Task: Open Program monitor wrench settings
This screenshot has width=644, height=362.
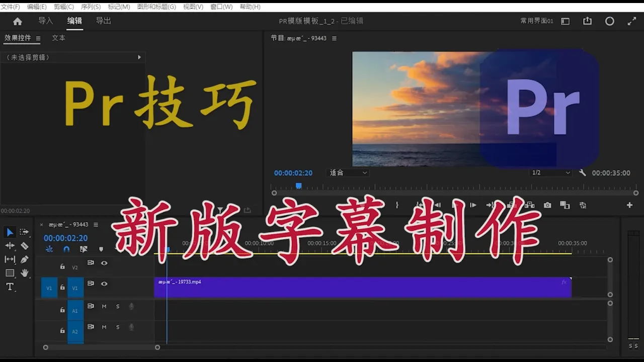Action: (582, 172)
